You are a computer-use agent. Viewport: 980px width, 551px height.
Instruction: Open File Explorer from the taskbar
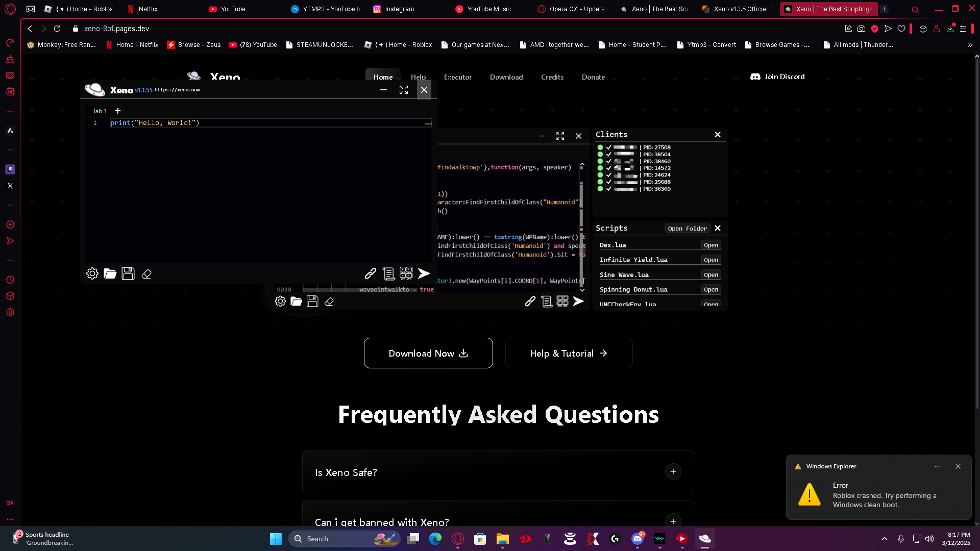(x=503, y=539)
